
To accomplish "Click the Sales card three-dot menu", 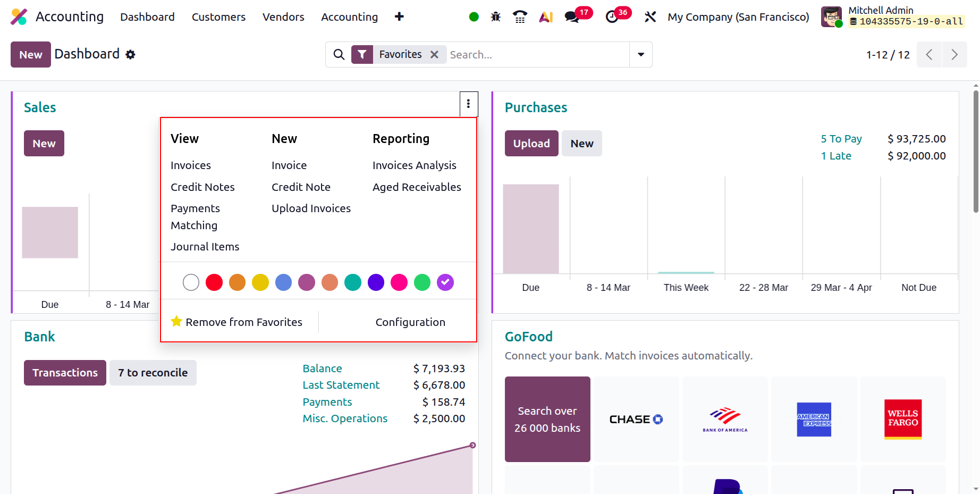I will [468, 104].
